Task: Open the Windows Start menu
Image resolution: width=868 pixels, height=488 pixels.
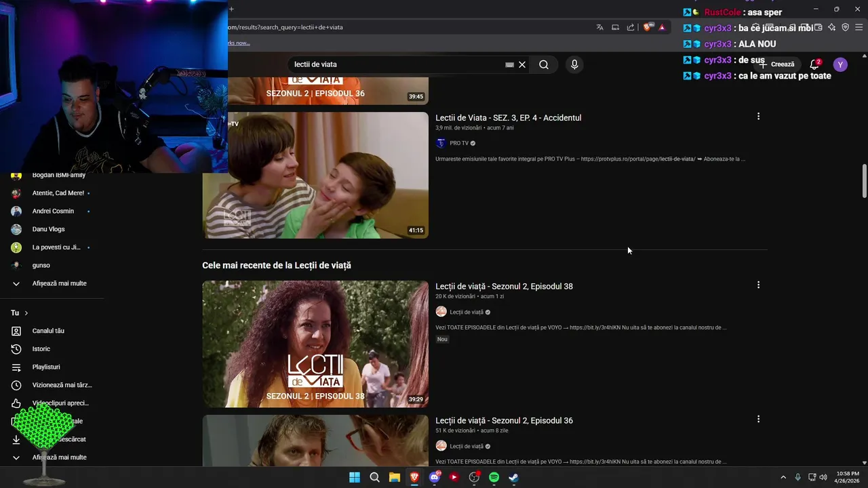Action: tap(355, 477)
